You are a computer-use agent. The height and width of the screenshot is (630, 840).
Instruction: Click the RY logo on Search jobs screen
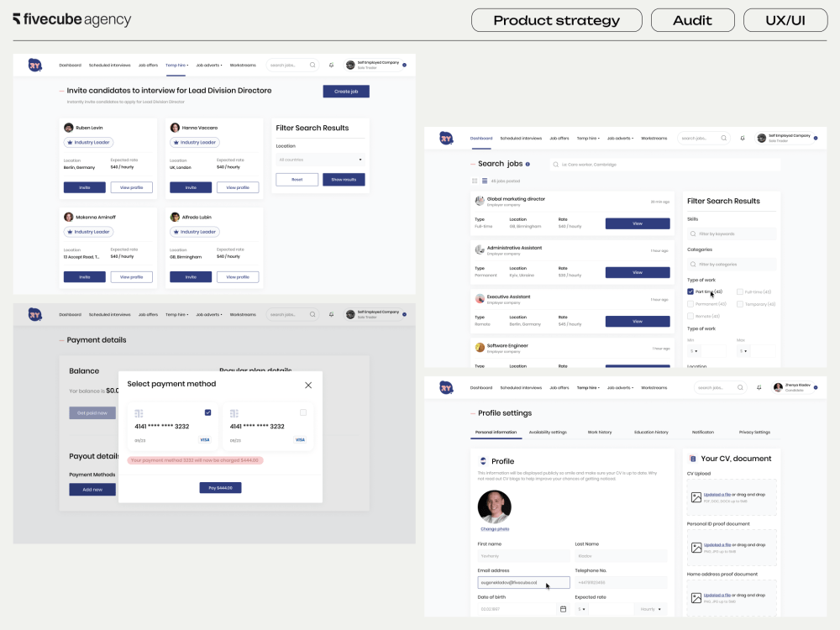pyautogui.click(x=446, y=139)
